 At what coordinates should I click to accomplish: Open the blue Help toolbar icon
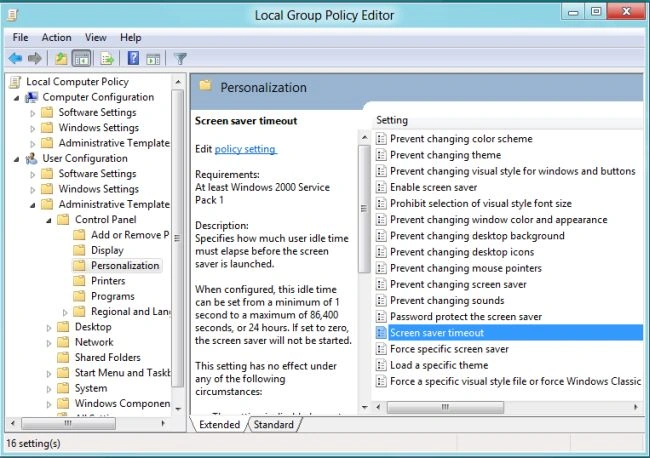[133, 58]
